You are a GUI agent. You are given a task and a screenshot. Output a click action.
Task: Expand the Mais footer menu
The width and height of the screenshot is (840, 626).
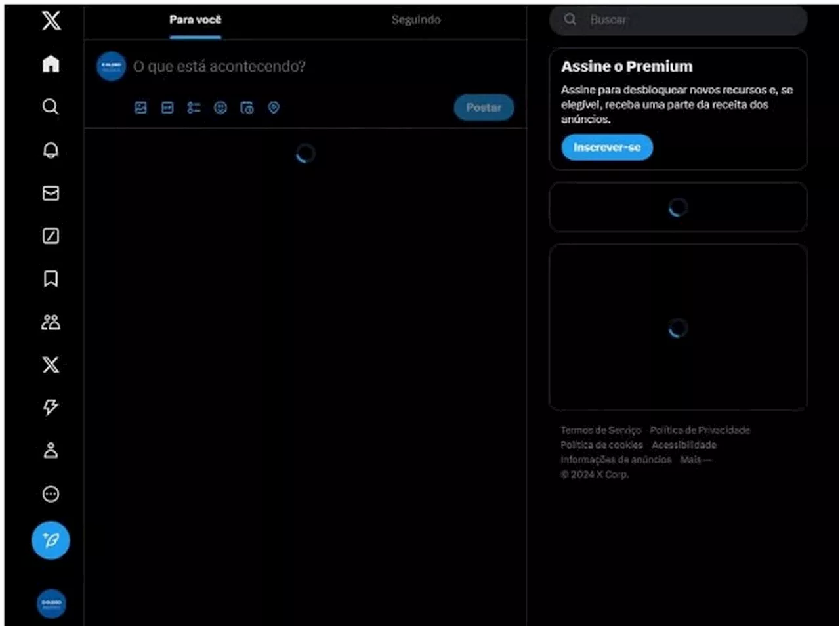[695, 459]
